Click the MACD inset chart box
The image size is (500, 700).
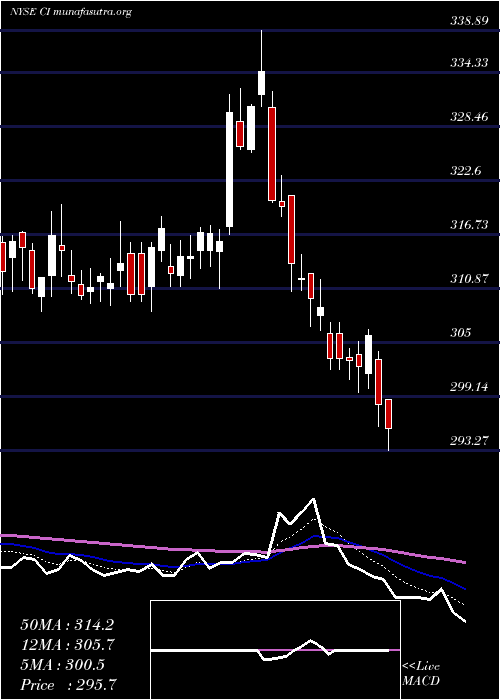275,650
